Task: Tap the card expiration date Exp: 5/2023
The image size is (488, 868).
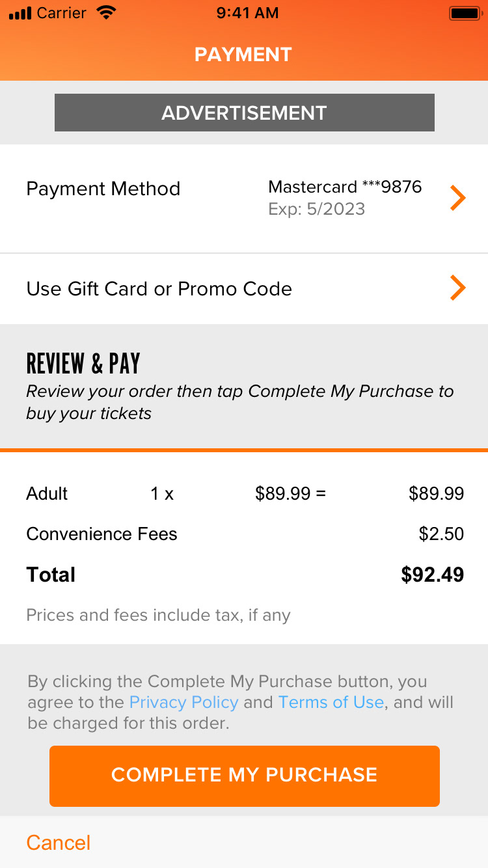Action: [316, 209]
